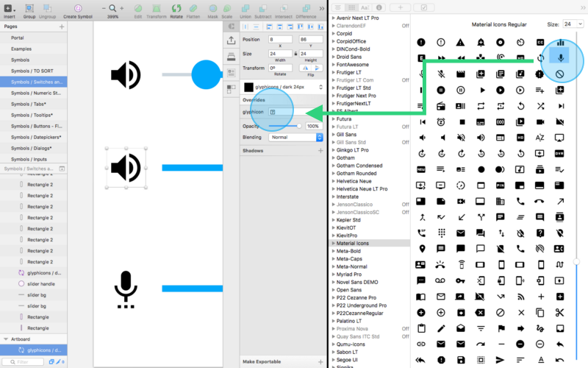This screenshot has height=368, width=588.
Task: Select the slider handle layer
Action: [x=40, y=283]
